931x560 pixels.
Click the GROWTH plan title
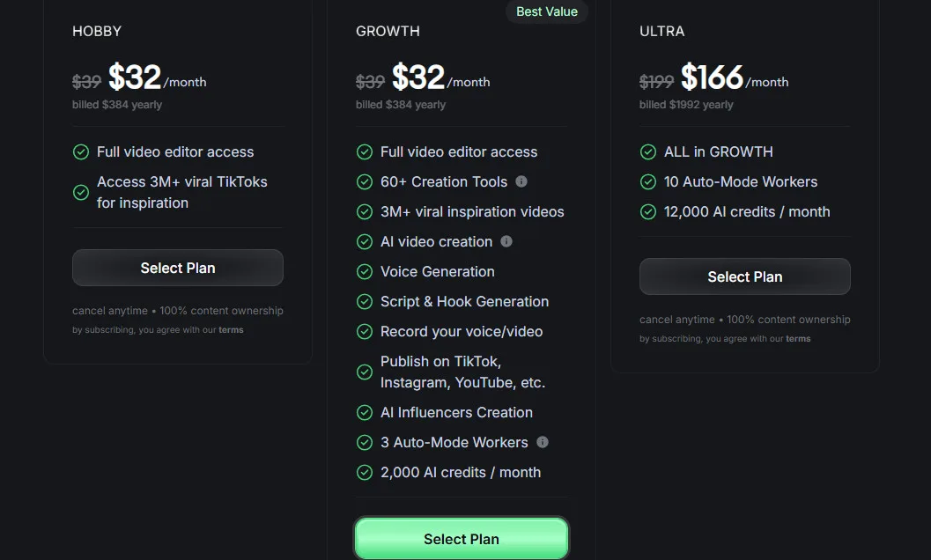[388, 31]
